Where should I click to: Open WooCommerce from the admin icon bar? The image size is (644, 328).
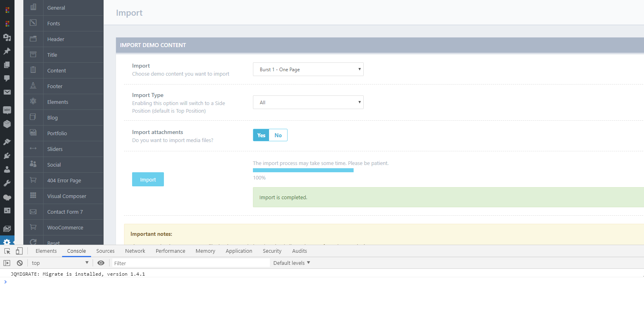pos(7,110)
